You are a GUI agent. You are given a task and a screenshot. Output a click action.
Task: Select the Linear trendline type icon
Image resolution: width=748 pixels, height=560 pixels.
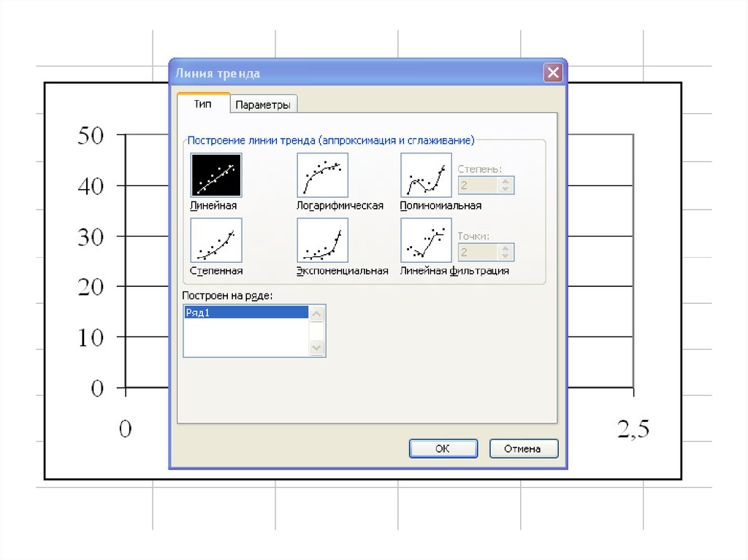pyautogui.click(x=215, y=175)
